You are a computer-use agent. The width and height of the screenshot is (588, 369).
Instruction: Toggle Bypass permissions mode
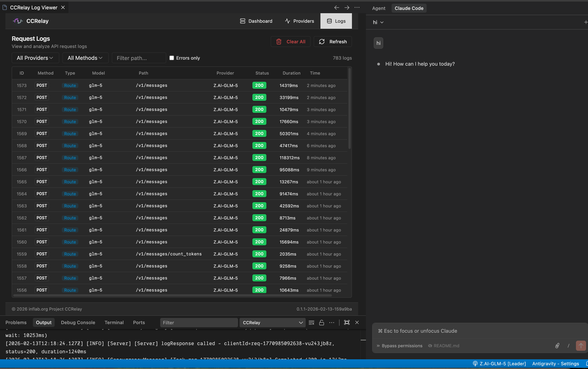click(x=400, y=346)
